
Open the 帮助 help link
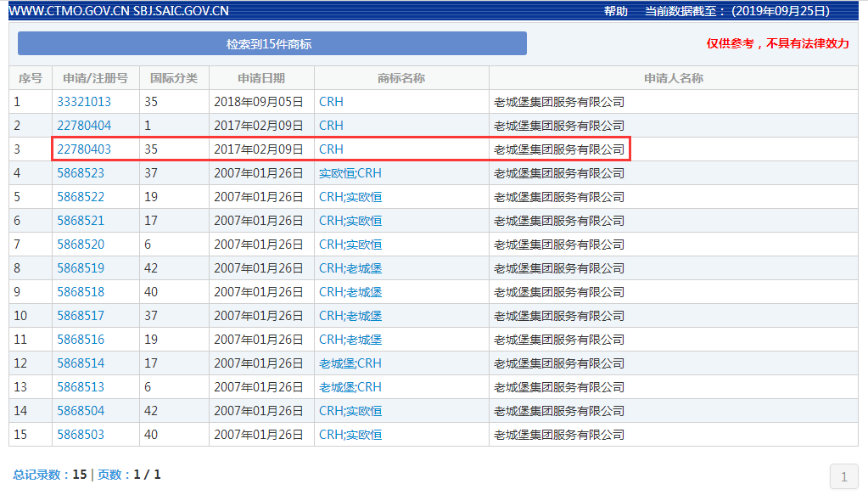[x=615, y=11]
